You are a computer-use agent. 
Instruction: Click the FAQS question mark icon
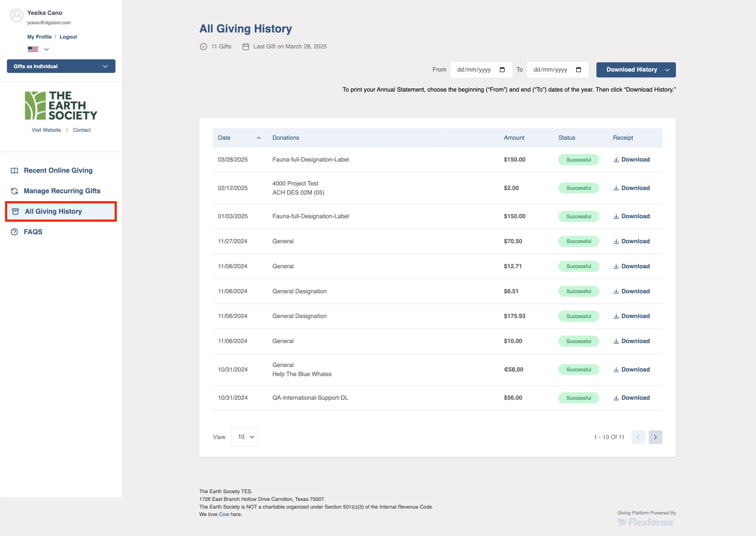coord(14,232)
